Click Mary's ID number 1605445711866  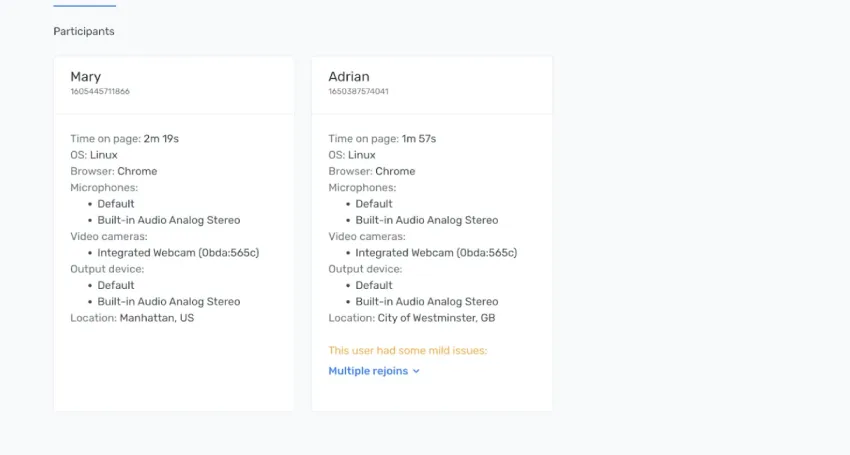click(x=99, y=91)
